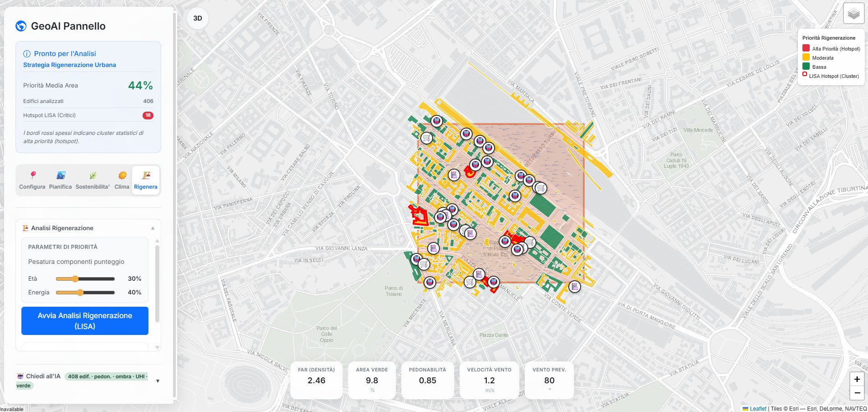
Task: Click the Edifici analizzati 406 value
Action: coord(148,101)
